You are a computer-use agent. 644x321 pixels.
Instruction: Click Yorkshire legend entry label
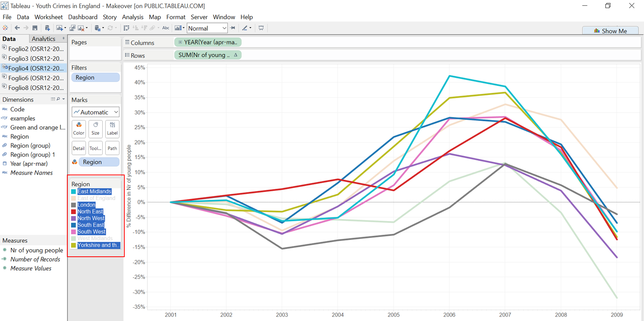coord(99,245)
